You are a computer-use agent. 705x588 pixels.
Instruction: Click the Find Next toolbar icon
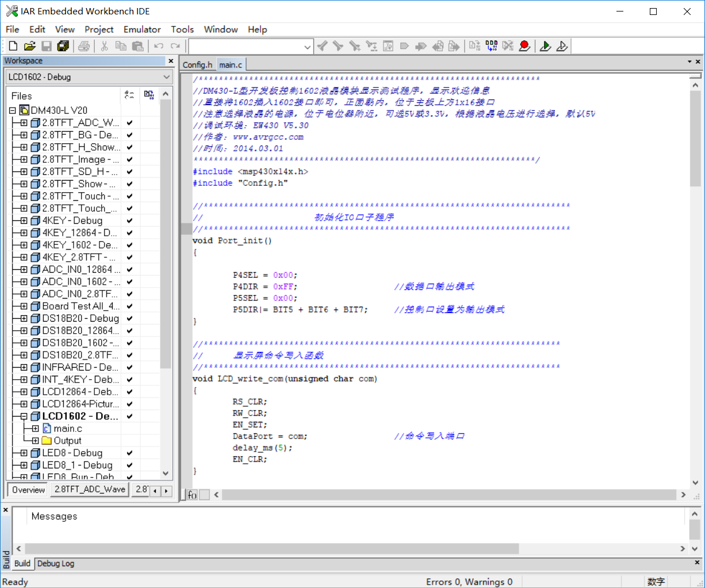(338, 46)
